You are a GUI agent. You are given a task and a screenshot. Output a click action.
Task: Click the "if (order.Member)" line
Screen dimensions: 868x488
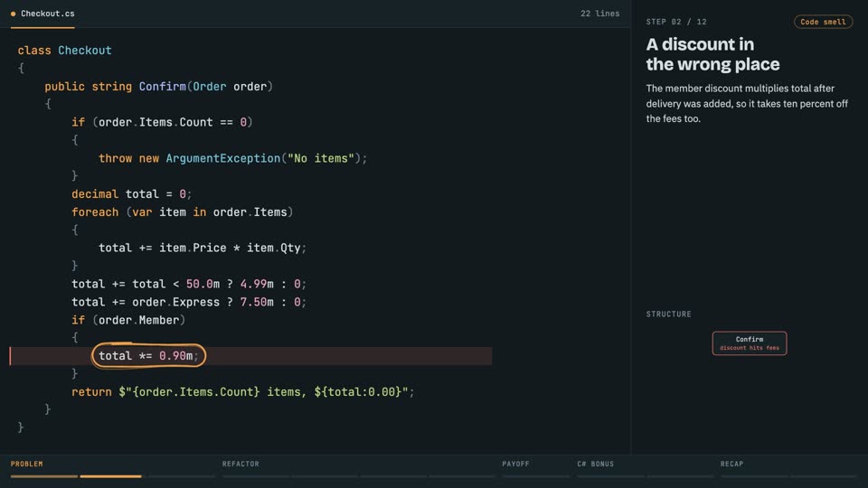coord(128,320)
